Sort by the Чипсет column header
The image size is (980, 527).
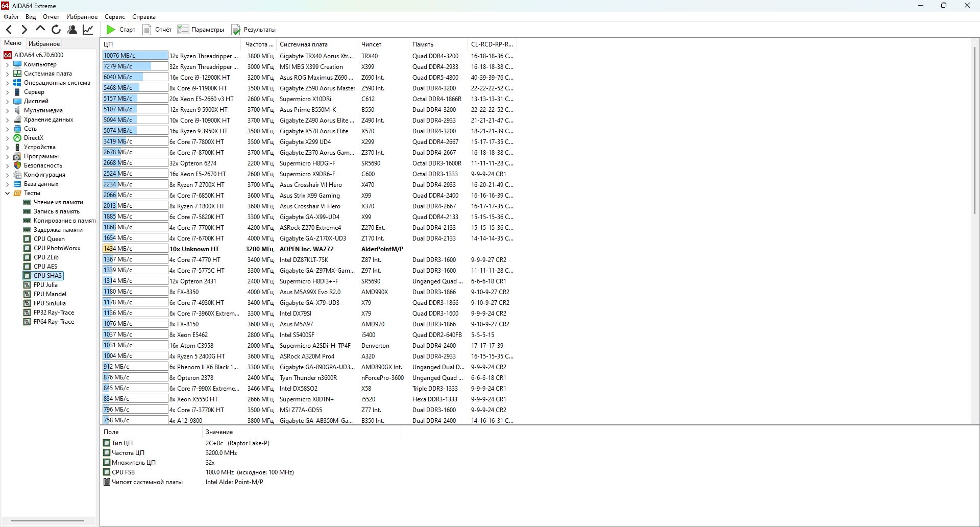tap(384, 44)
